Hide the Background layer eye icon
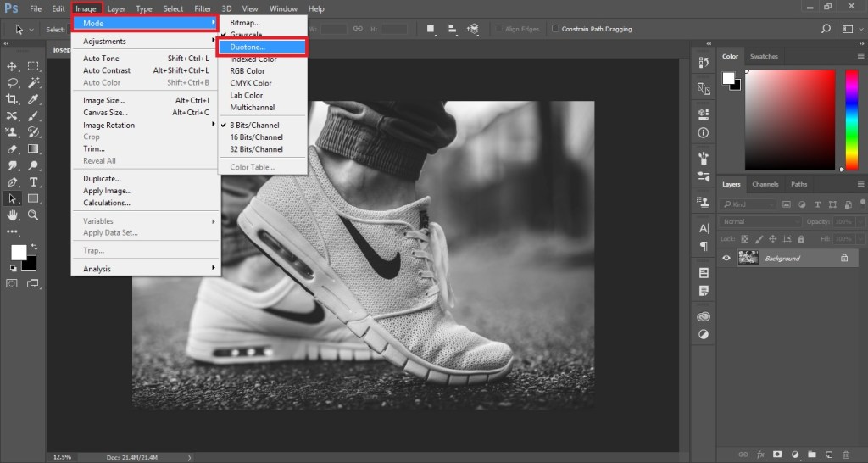Screen dimensions: 868x463 pyautogui.click(x=726, y=258)
